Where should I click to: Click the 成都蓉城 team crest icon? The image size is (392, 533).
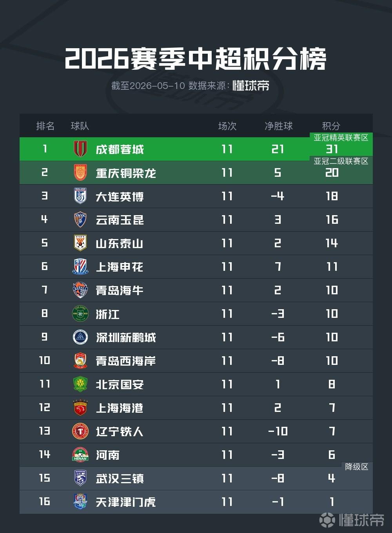coord(80,149)
